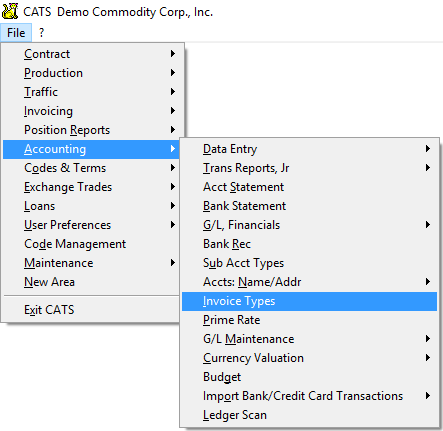Expand the arrow beside Position Reports
The width and height of the screenshot is (443, 431).
click(x=173, y=129)
